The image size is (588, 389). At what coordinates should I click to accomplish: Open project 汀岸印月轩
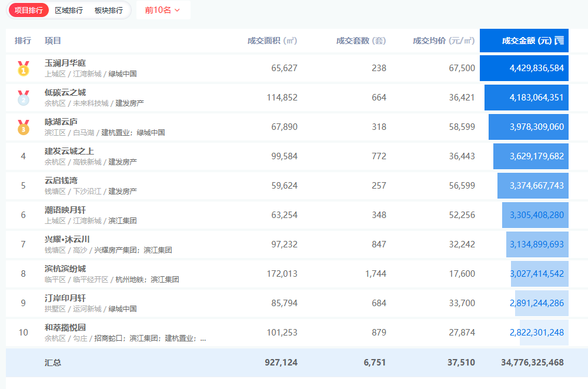(65, 298)
